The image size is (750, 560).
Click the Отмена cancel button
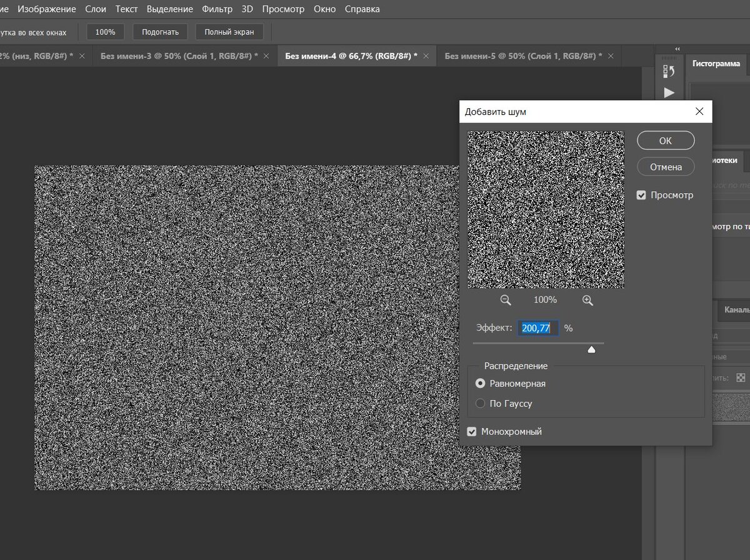666,167
